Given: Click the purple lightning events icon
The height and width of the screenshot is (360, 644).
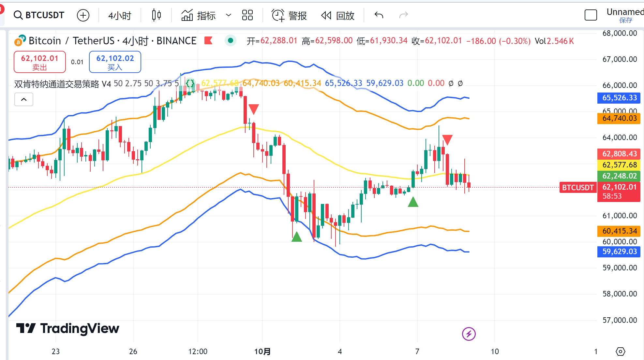Looking at the screenshot, I should tap(469, 334).
